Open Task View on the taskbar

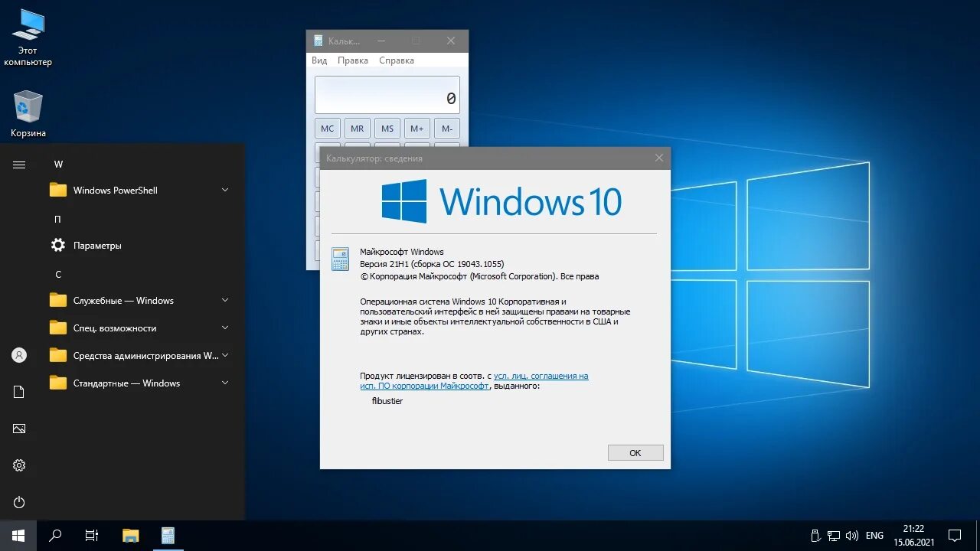click(92, 536)
